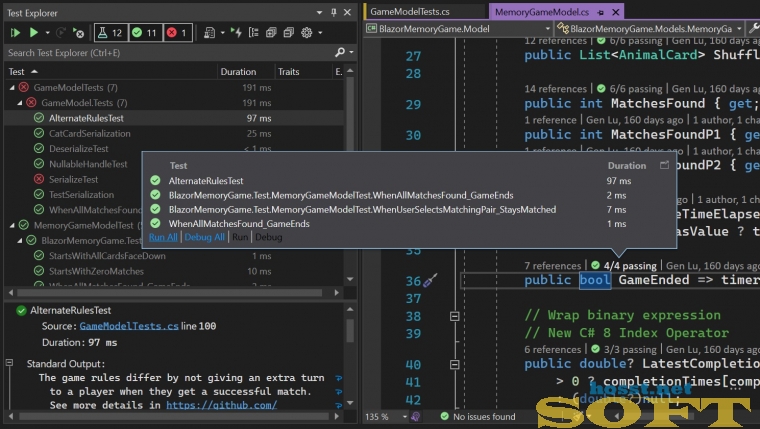Toggle the total tests filter showing 12

click(x=111, y=32)
